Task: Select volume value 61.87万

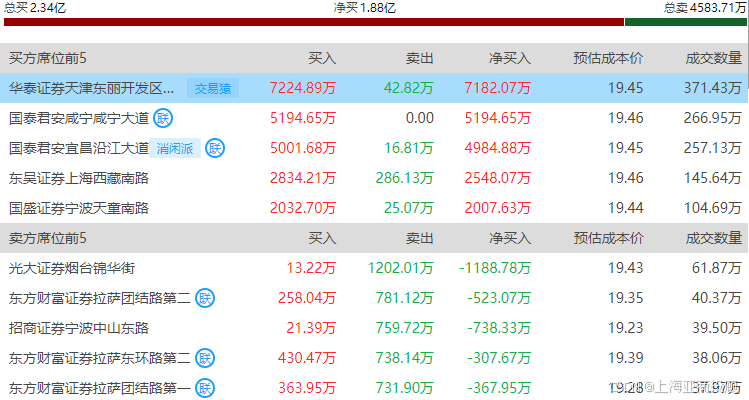Action: point(717,268)
